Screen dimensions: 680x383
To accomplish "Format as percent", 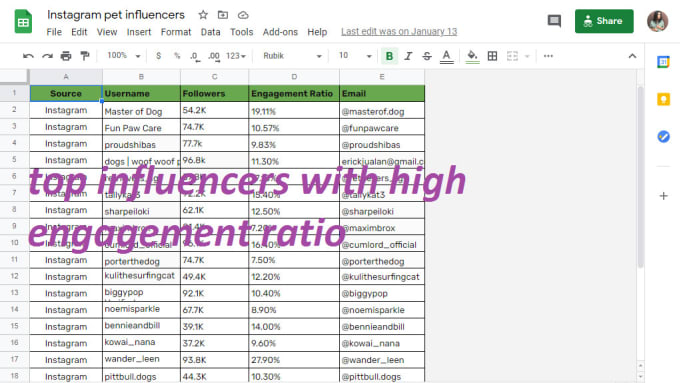I will 177,56.
